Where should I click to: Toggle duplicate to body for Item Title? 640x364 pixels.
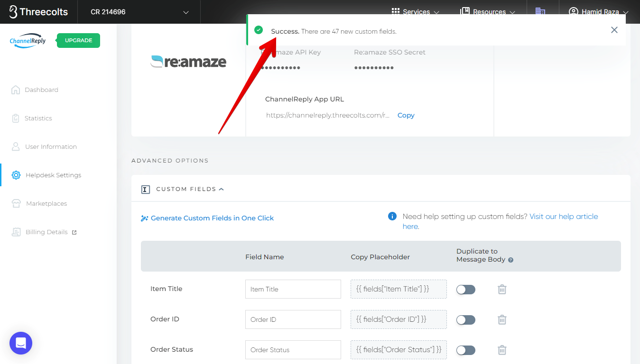[466, 290]
